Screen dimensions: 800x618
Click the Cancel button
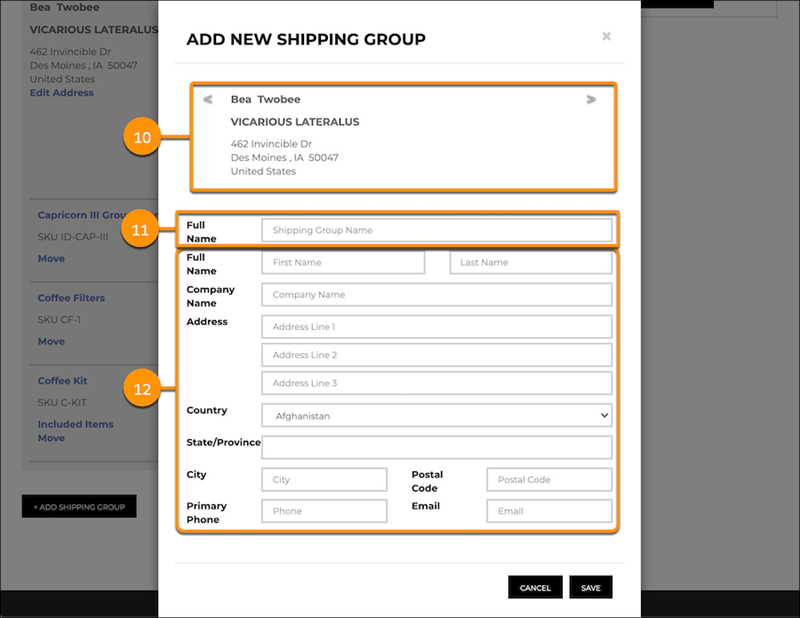(x=535, y=588)
